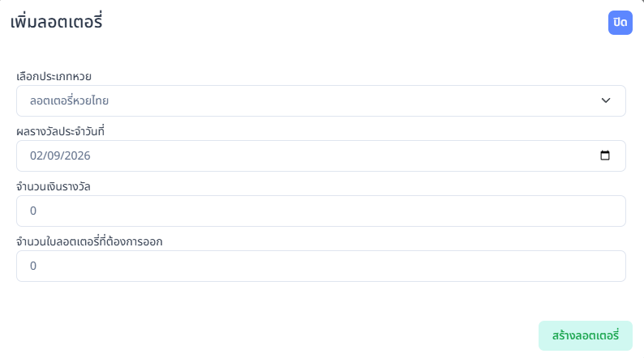
Task: Click the จำนวนเงินรางวัล label
Action: coord(54,186)
